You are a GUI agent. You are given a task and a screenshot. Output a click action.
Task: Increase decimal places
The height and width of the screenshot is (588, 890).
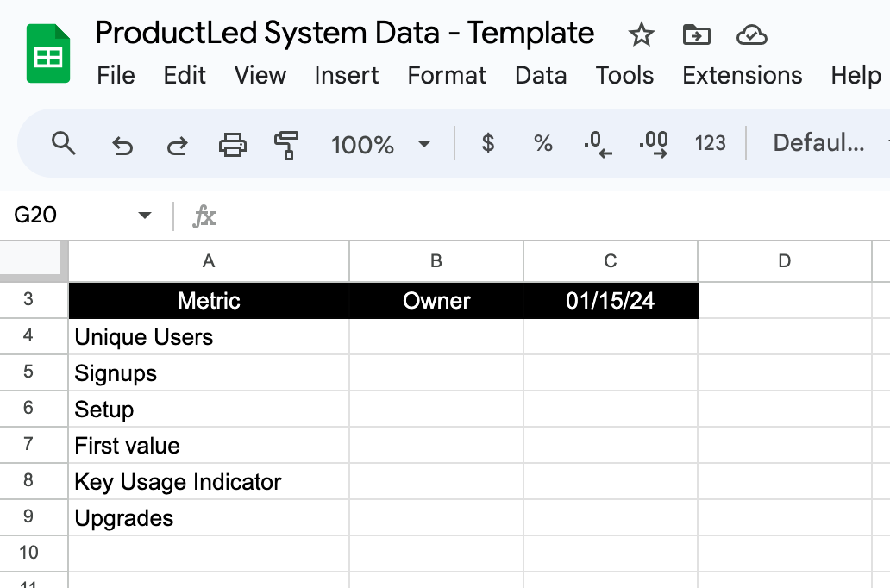[x=654, y=144]
